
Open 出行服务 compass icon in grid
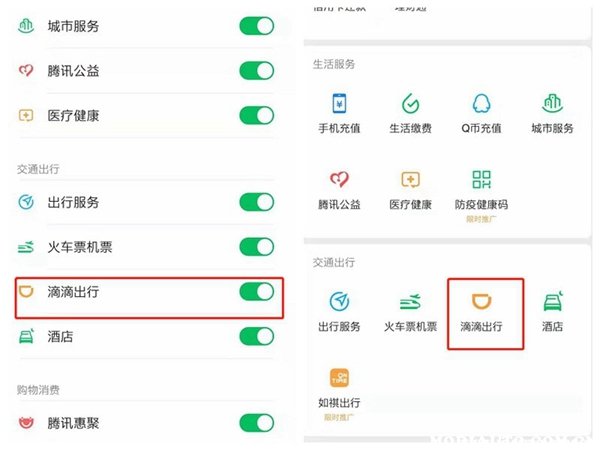[339, 302]
